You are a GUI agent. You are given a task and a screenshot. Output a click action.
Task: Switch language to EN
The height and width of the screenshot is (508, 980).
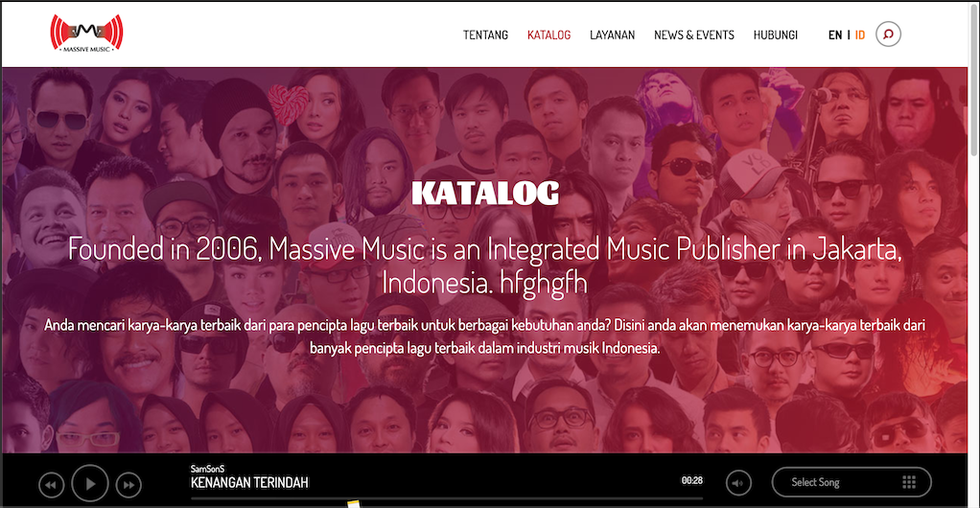pos(835,35)
